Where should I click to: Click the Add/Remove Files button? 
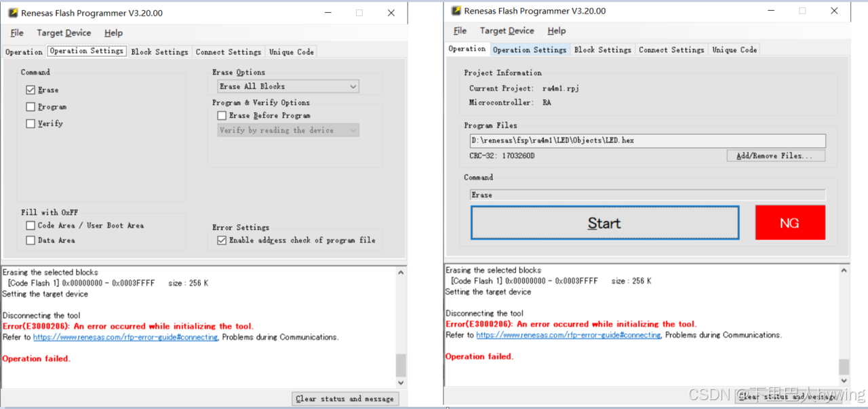pos(776,155)
